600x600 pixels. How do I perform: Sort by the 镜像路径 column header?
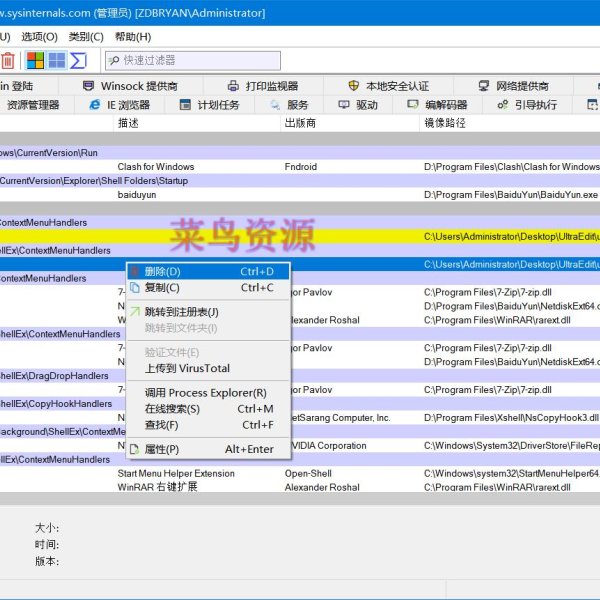(510, 123)
